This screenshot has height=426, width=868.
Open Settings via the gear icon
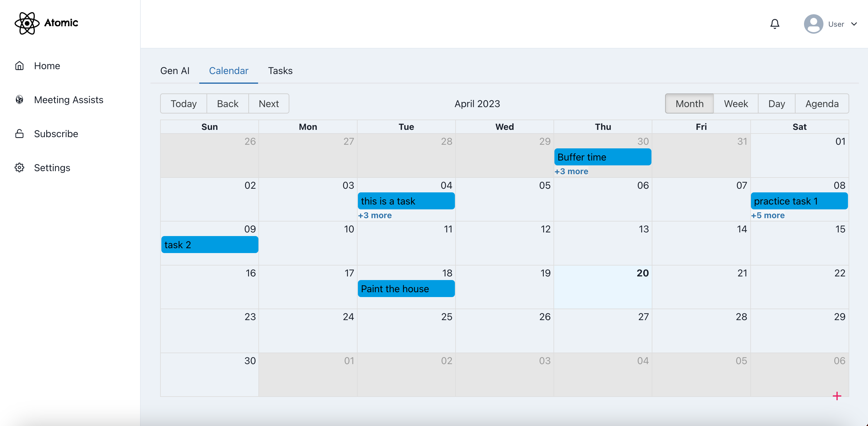point(19,167)
